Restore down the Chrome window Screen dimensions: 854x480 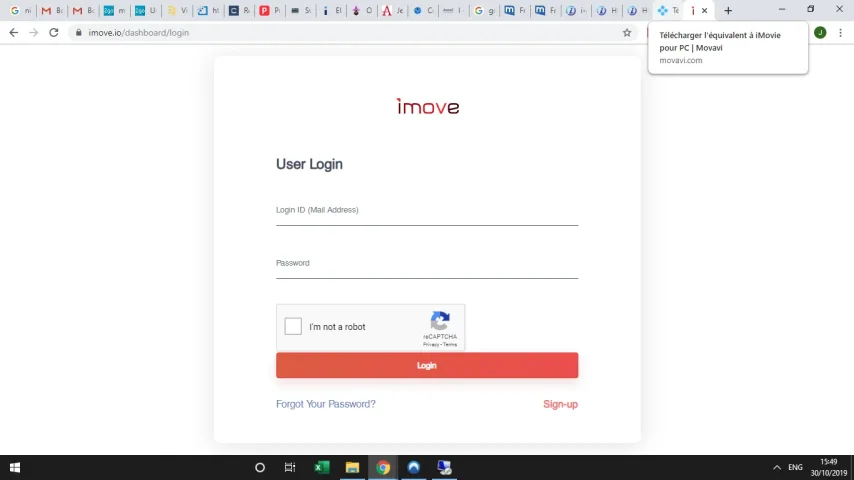pyautogui.click(x=810, y=9)
